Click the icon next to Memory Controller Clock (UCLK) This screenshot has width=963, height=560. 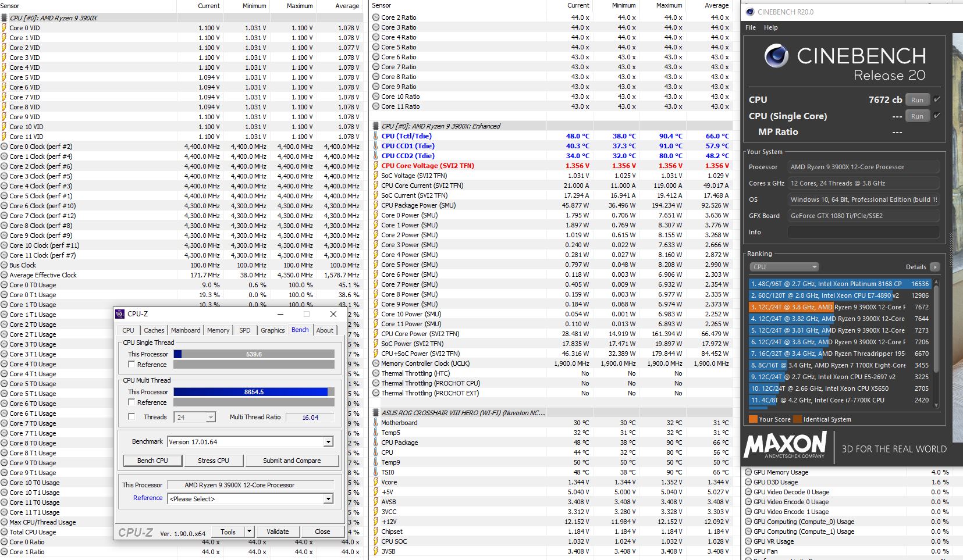pyautogui.click(x=376, y=363)
